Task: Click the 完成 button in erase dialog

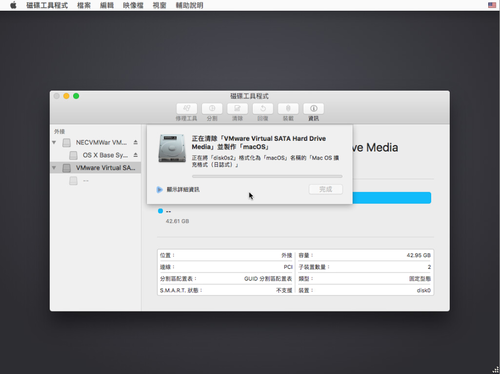Action: [326, 189]
